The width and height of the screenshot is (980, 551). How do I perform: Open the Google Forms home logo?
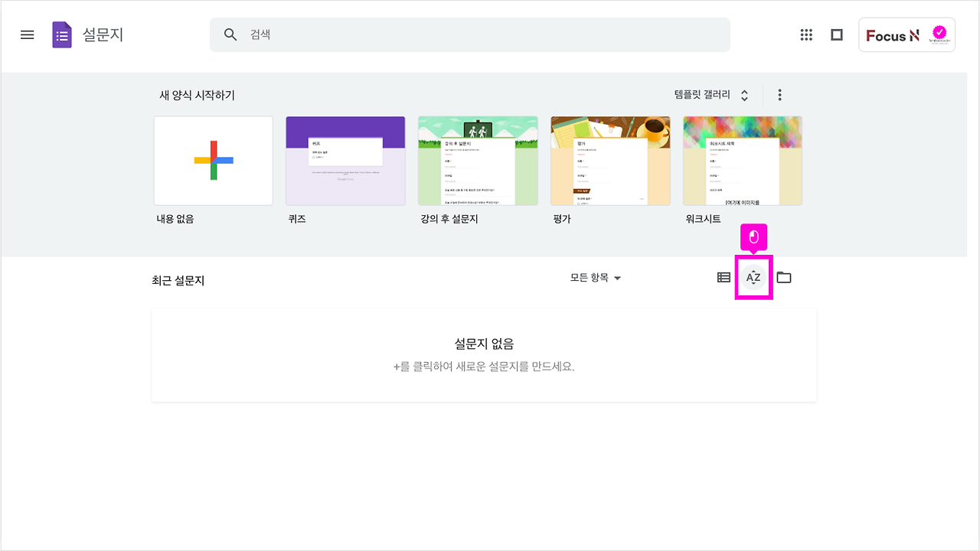pos(61,34)
